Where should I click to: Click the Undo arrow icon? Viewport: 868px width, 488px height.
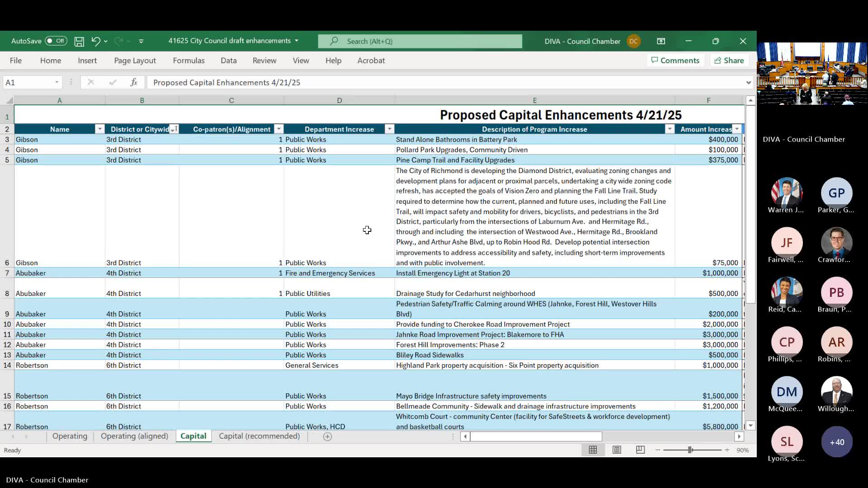[x=95, y=41]
